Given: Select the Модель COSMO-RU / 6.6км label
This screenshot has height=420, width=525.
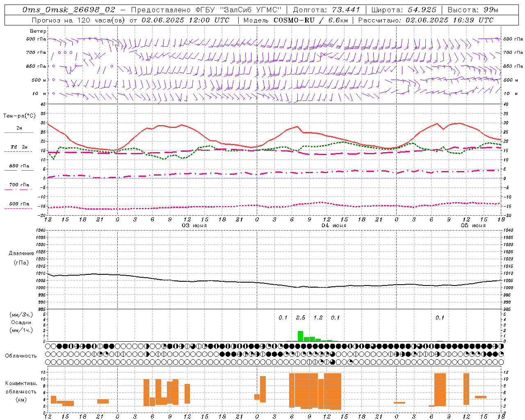Looking at the screenshot, I should pyautogui.click(x=295, y=20).
